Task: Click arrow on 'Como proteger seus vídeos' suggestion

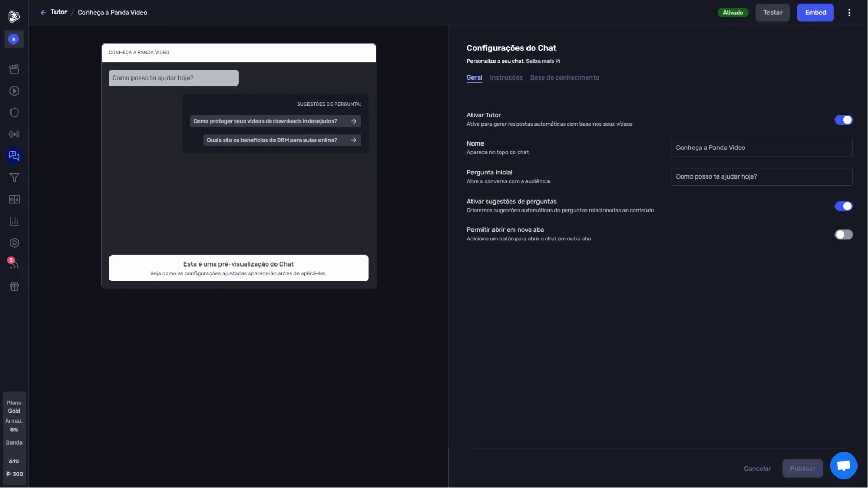Action: 354,121
